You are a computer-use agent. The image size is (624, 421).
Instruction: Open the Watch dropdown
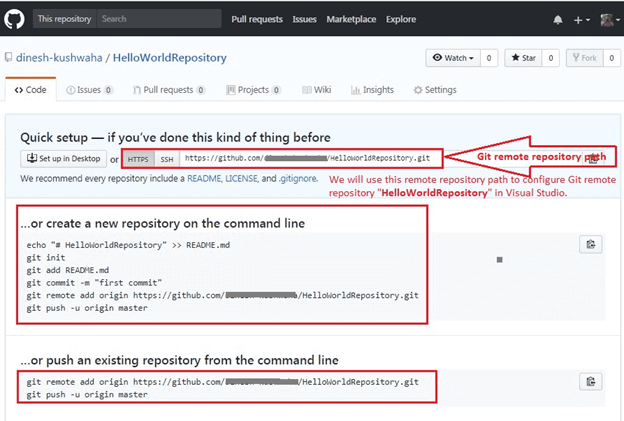(x=454, y=58)
